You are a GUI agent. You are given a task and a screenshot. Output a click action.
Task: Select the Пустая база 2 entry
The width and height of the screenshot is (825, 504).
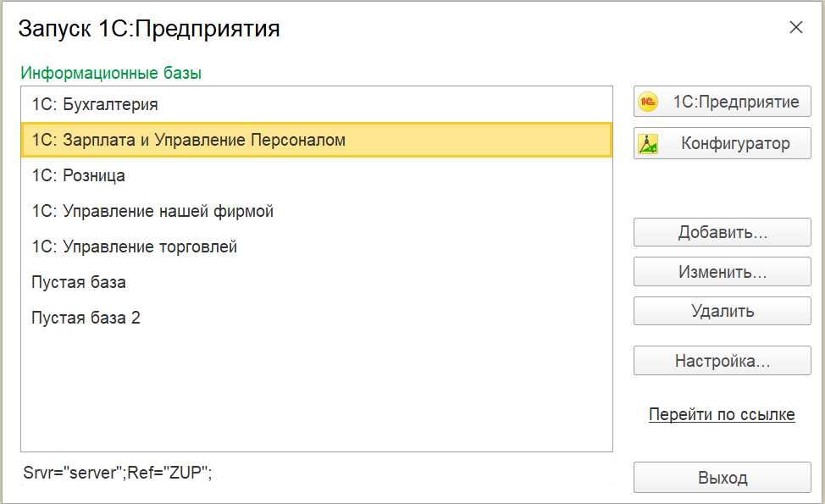pyautogui.click(x=317, y=318)
